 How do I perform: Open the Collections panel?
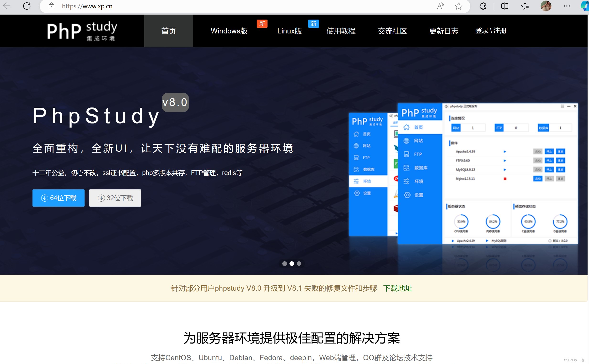(x=525, y=6)
